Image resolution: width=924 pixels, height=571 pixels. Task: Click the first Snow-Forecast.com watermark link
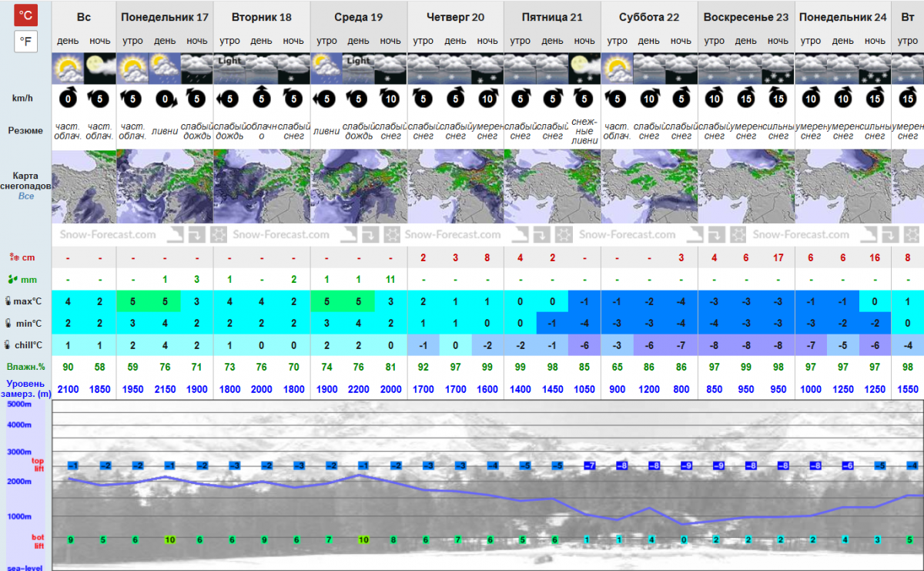pos(109,234)
